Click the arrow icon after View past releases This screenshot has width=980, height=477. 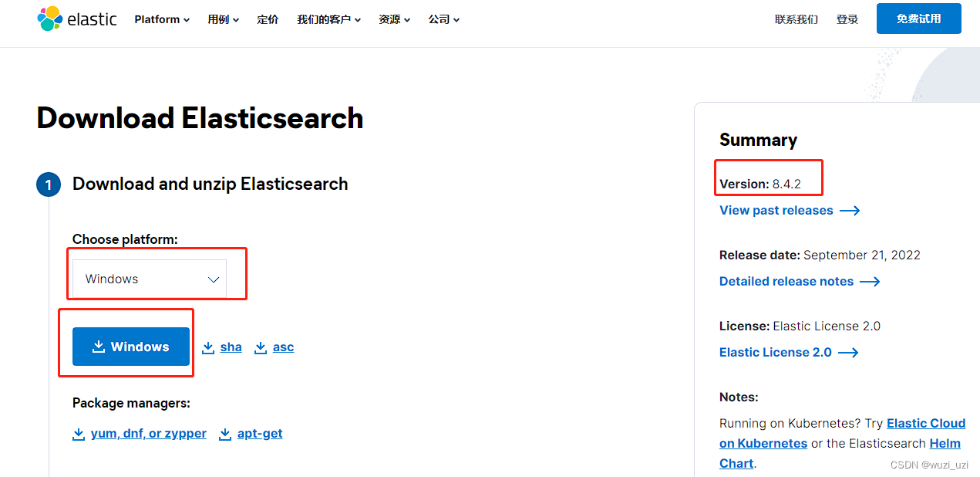850,210
